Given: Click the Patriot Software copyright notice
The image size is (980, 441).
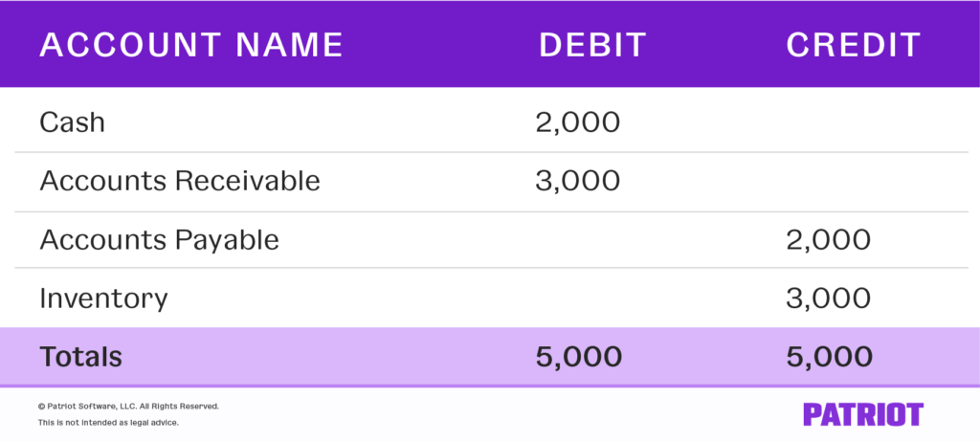Looking at the screenshot, I should [x=128, y=406].
